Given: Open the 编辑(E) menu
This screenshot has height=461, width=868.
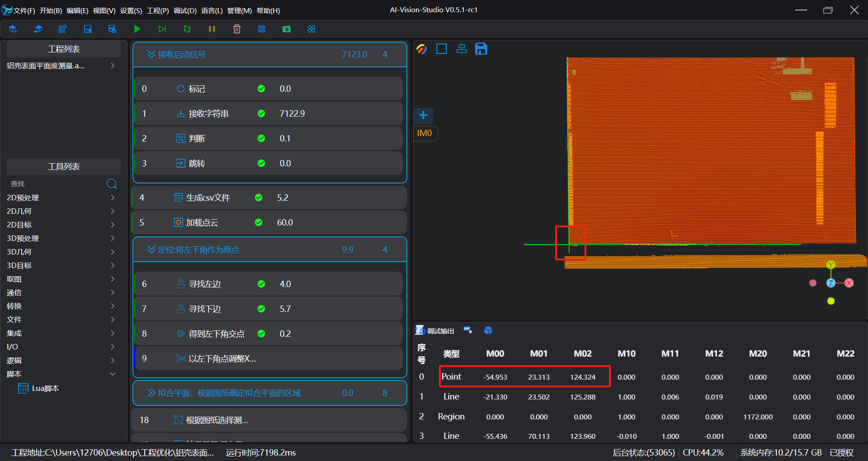Looking at the screenshot, I should click(x=77, y=10).
